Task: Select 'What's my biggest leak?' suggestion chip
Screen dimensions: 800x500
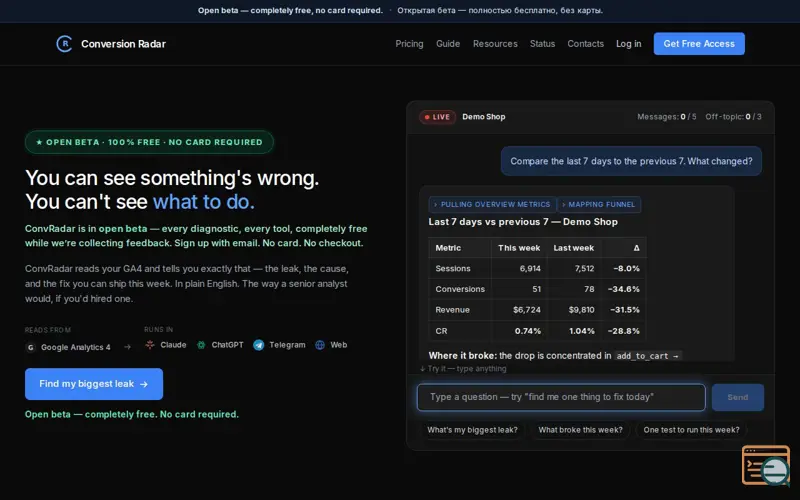Action: pyautogui.click(x=472, y=430)
